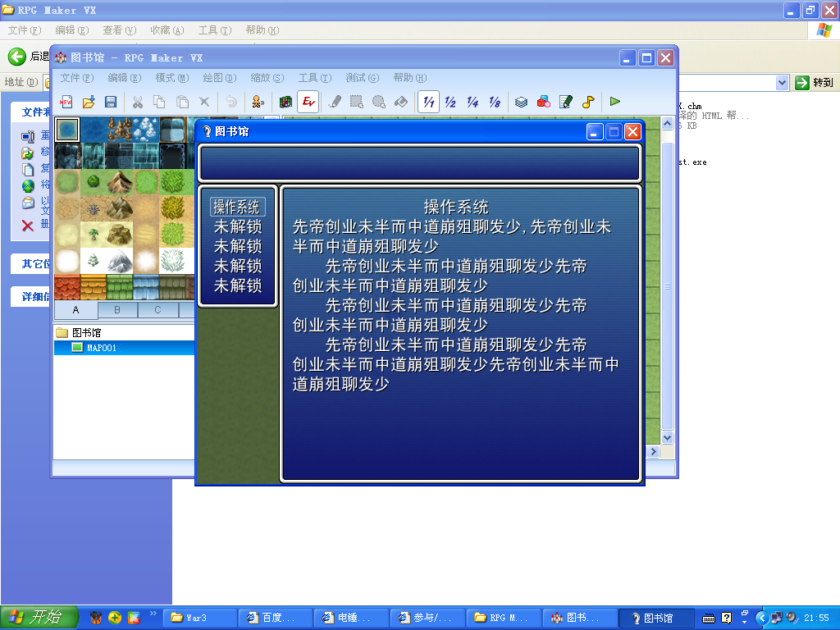This screenshot has width=840, height=630.
Task: Expand quick launch chevron on taskbar
Action: coord(153,614)
